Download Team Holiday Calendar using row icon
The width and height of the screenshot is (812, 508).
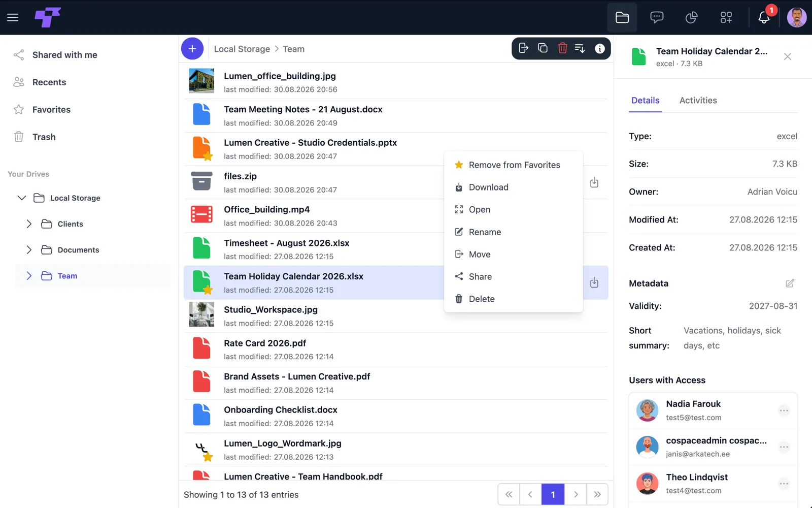coord(594,282)
